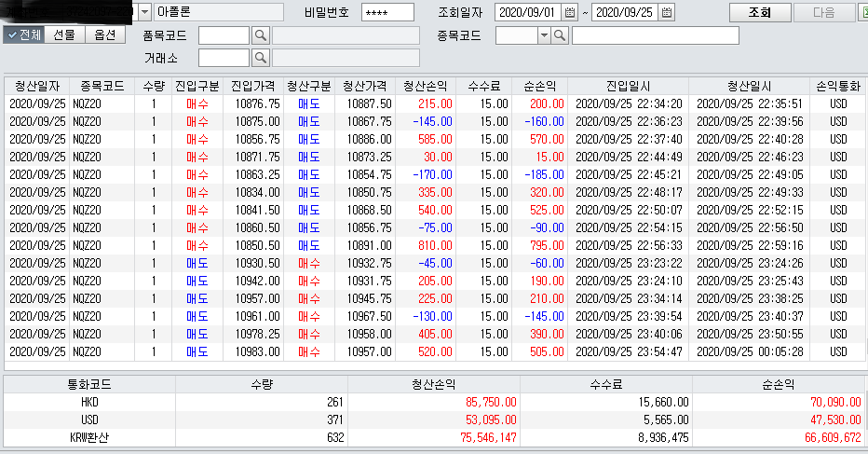Click the 수수료 summary column header

[606, 384]
